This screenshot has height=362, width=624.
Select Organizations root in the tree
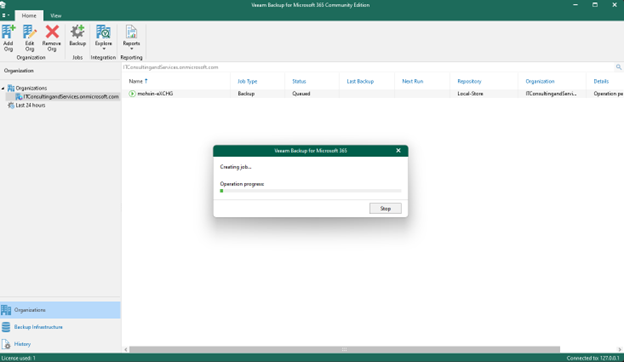tap(31, 88)
